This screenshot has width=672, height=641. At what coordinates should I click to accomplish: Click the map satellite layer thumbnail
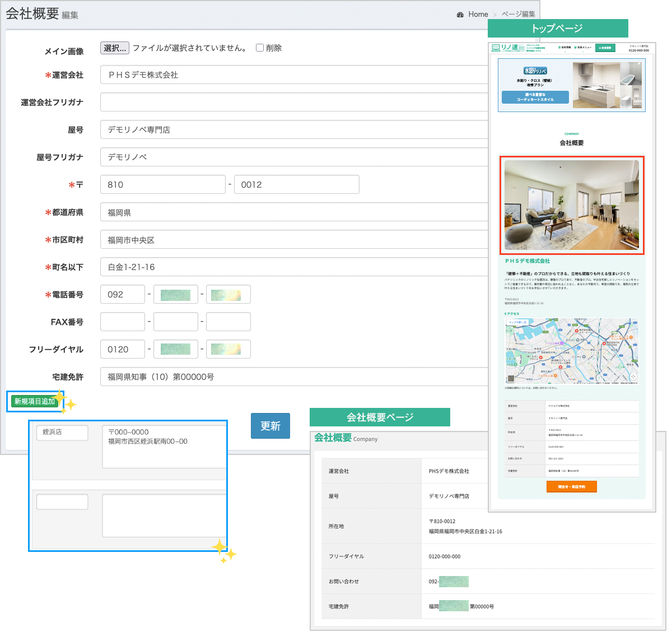click(x=511, y=379)
